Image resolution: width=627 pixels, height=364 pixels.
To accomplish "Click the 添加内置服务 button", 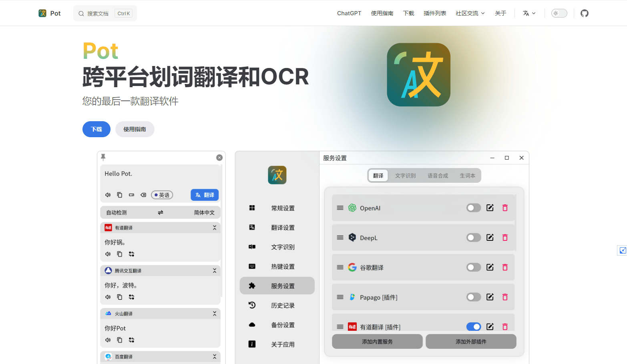I will click(x=377, y=342).
